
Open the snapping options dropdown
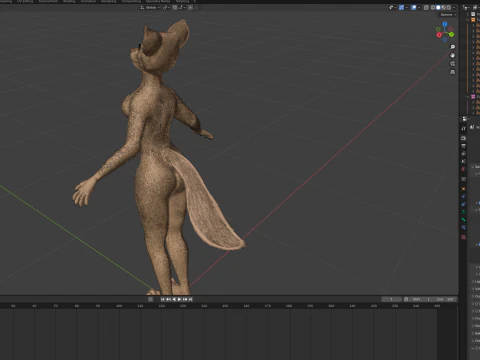pyautogui.click(x=182, y=7)
